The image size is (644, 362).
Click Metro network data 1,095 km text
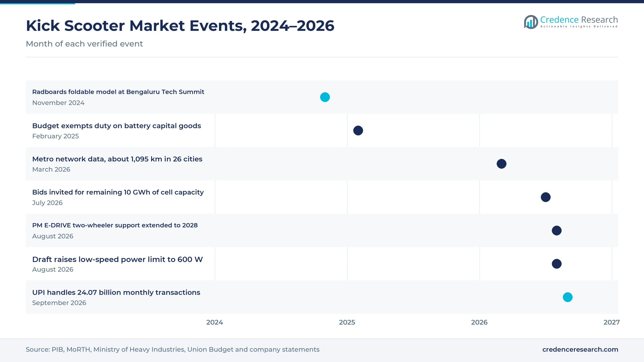[x=117, y=159]
